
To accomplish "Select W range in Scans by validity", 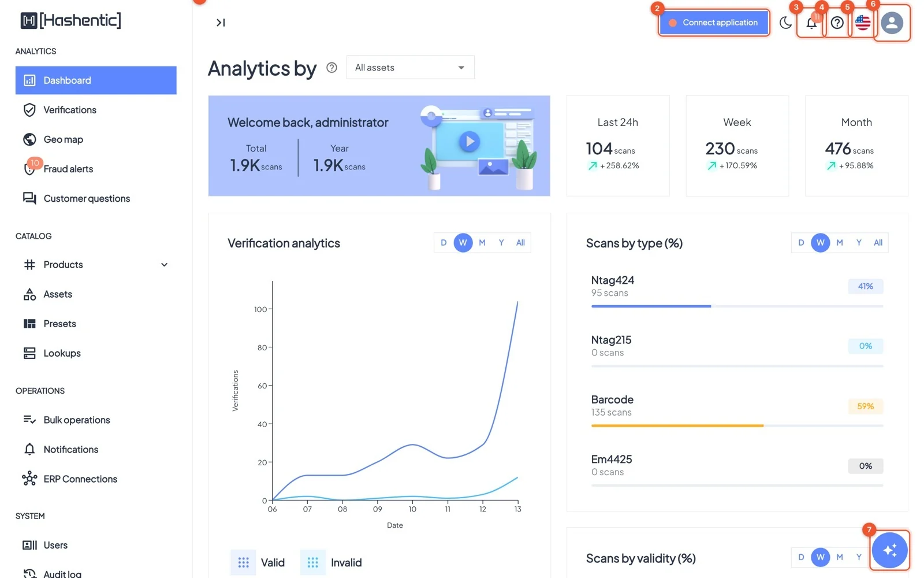I will point(821,557).
